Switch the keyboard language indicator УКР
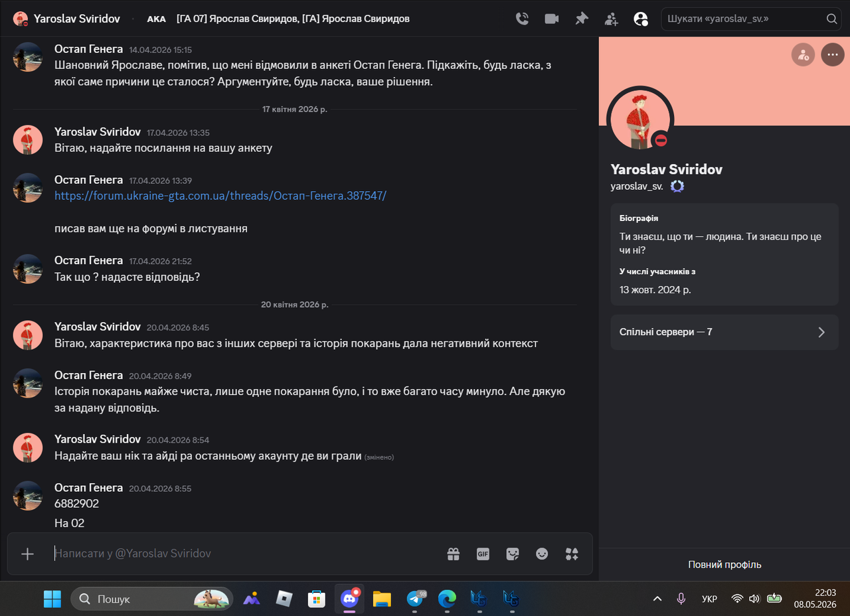This screenshot has width=850, height=616. [709, 599]
